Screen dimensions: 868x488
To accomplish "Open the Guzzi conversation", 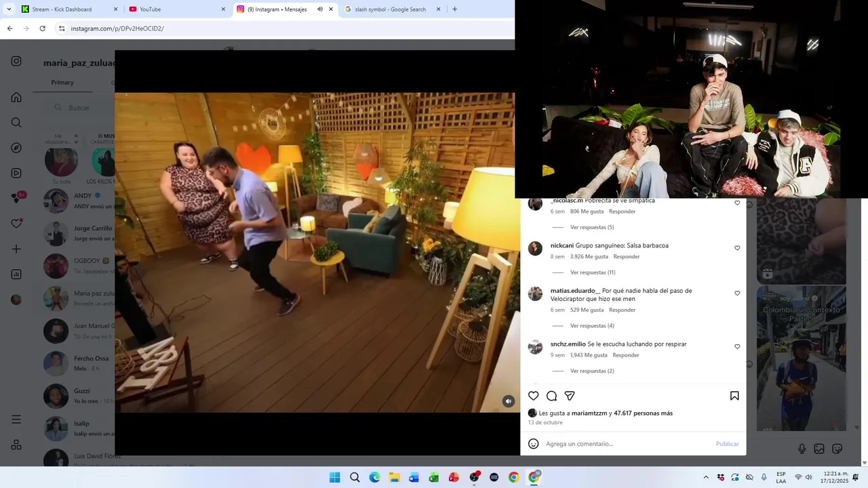I will coord(79,396).
